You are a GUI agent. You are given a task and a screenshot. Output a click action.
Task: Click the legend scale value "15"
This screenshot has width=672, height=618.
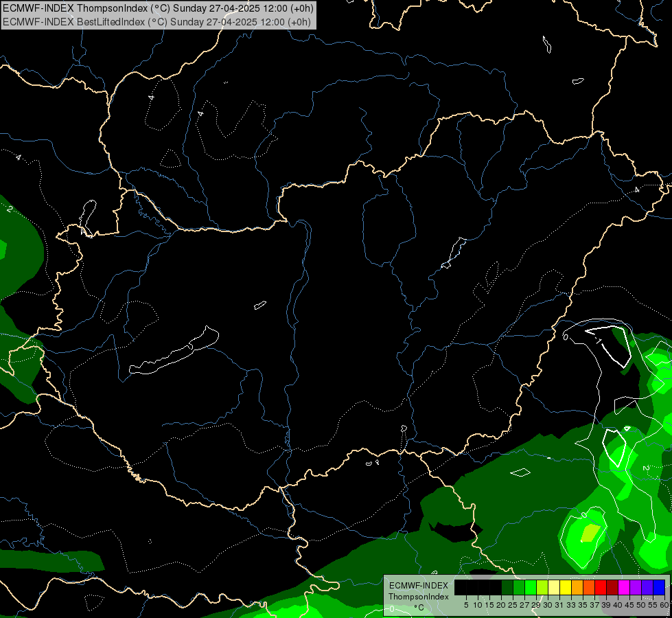(x=490, y=605)
